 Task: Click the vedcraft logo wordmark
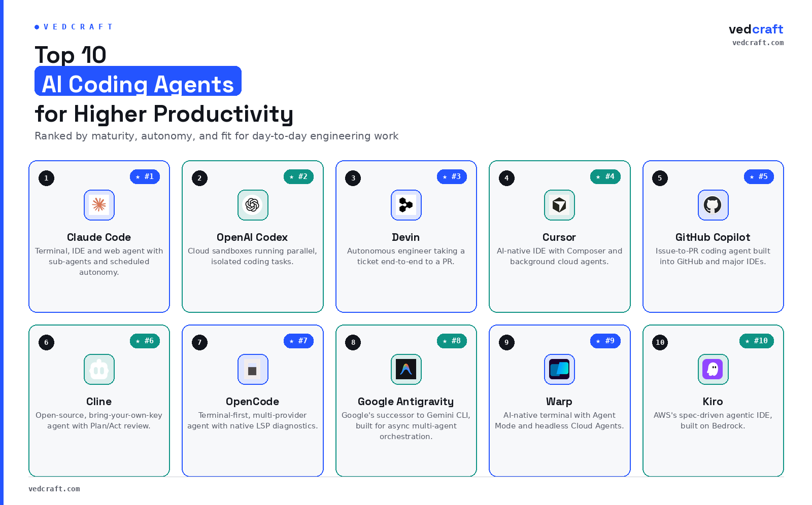point(756,29)
